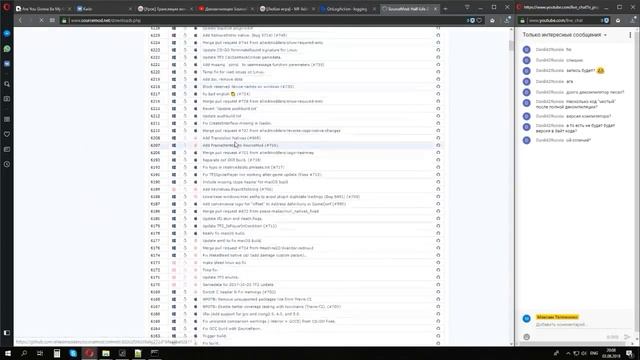Image resolution: width=640 pixels, height=360 pixels.
Task: Click the lock icon in sourcemod address bar
Action: point(64,20)
